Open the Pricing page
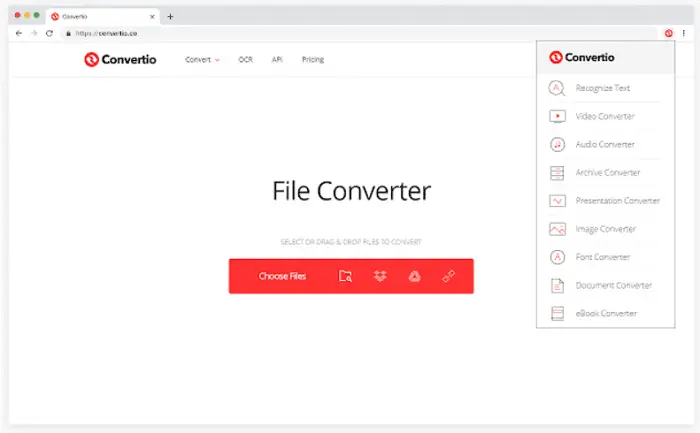This screenshot has height=433, width=700. pos(312,59)
